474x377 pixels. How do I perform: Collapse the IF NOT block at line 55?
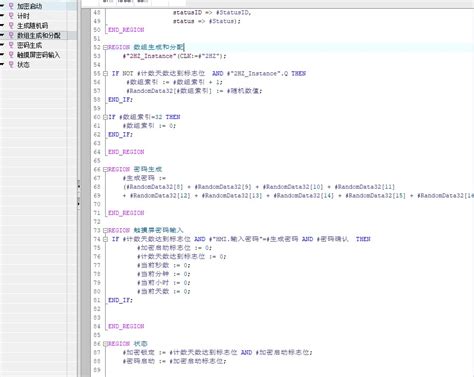pos(105,73)
